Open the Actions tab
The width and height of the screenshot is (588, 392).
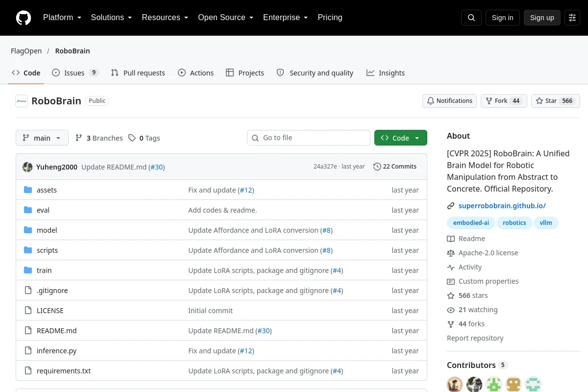[196, 73]
